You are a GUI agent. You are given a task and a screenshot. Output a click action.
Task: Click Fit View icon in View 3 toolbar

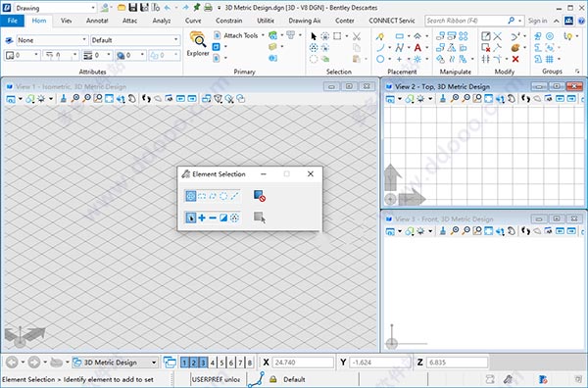(x=488, y=231)
